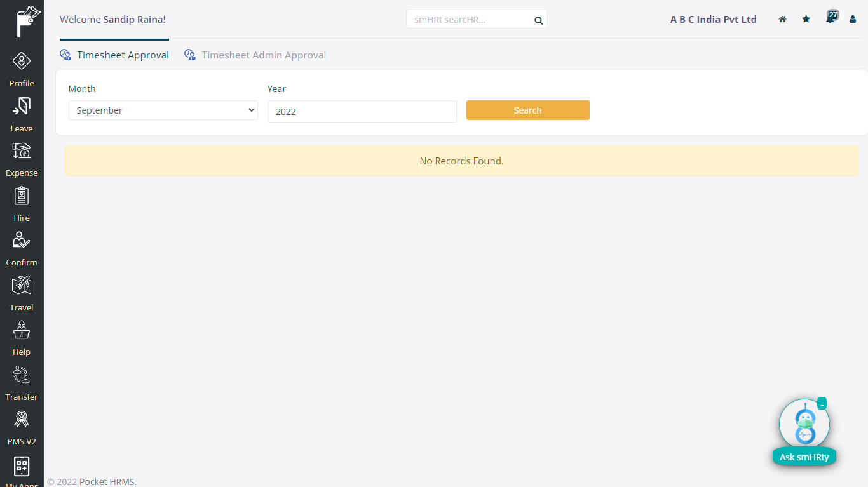Image resolution: width=868 pixels, height=487 pixels.
Task: Switch to Timesheet Admin Approval tab
Action: tap(263, 55)
